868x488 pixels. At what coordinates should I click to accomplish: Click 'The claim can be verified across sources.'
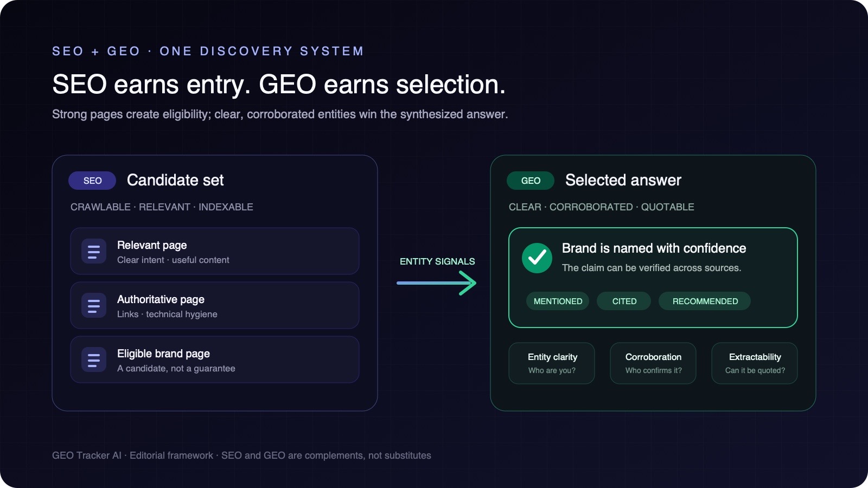pyautogui.click(x=652, y=268)
